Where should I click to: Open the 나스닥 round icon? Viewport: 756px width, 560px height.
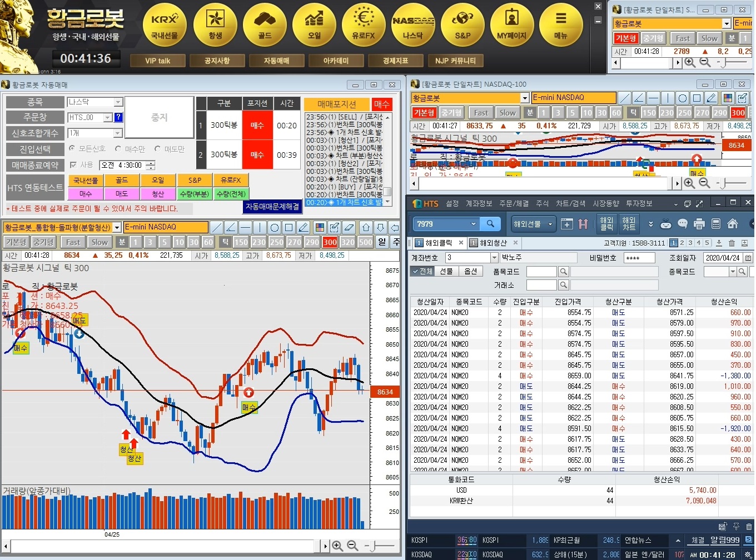(413, 25)
